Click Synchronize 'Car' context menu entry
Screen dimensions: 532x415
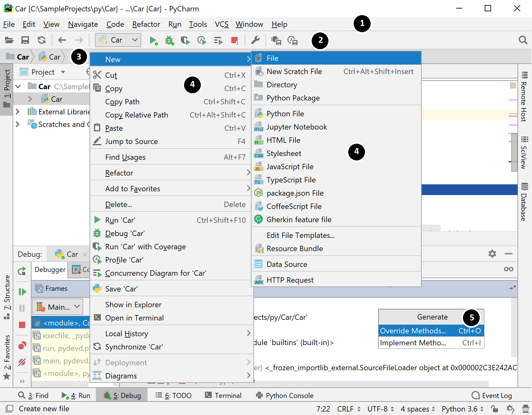[x=171, y=347]
